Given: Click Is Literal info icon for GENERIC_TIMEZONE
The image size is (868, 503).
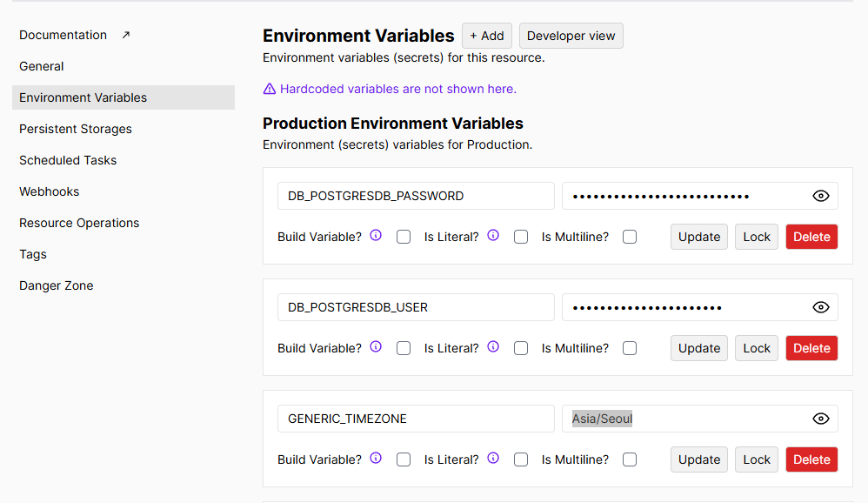Looking at the screenshot, I should 493,459.
